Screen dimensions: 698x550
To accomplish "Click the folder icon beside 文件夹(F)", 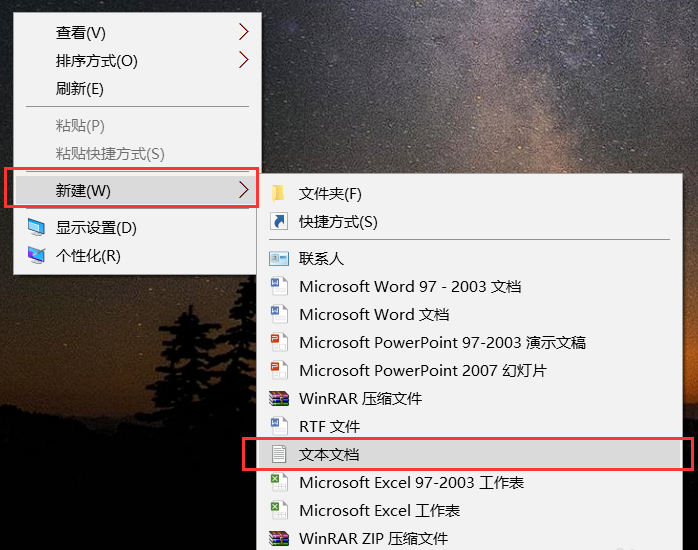I will tap(279, 193).
